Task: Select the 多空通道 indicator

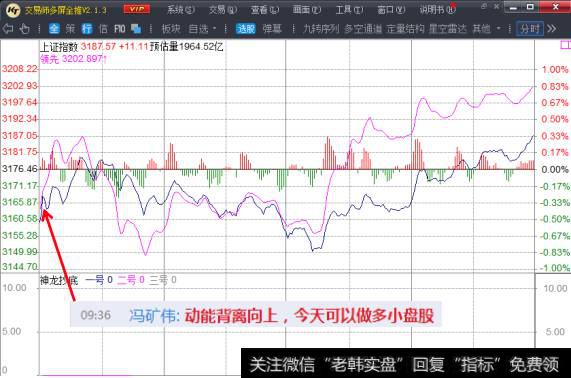Action: (363, 29)
